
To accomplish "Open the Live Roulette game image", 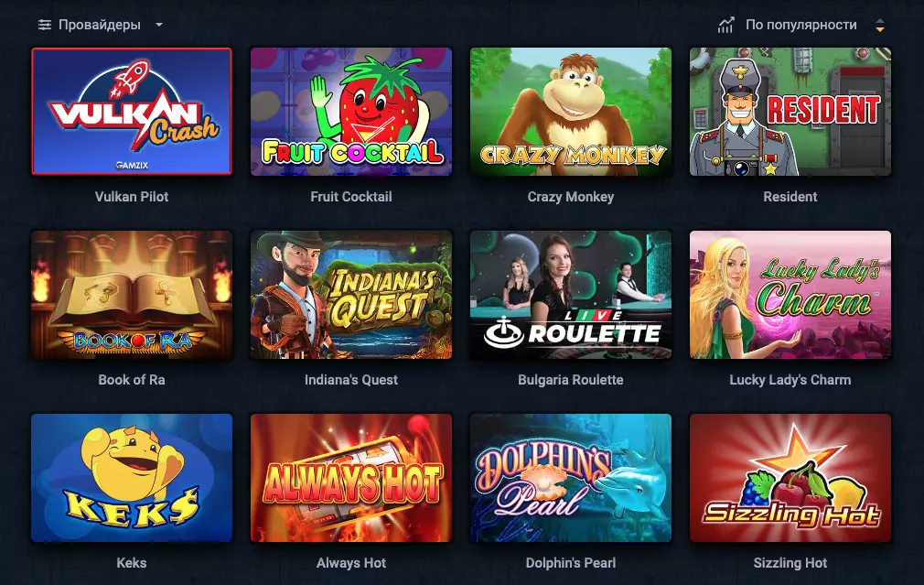I will point(571,295).
